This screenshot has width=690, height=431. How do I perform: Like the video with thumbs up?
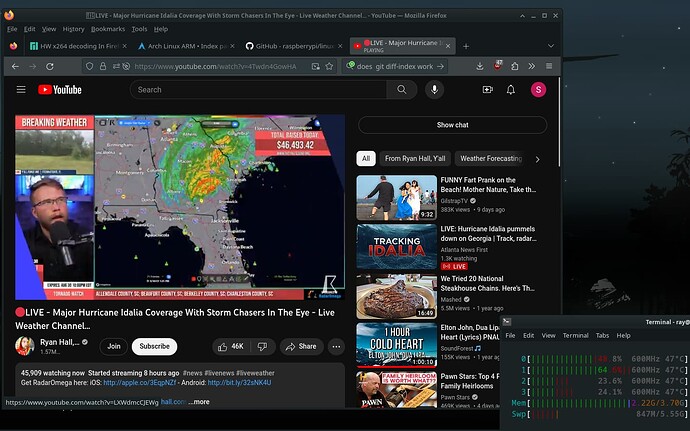click(231, 346)
